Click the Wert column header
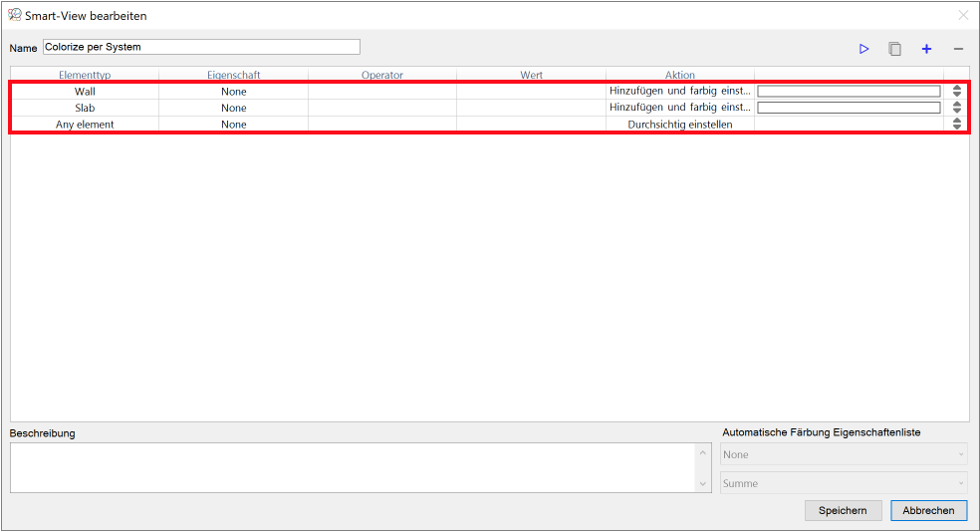 point(531,75)
